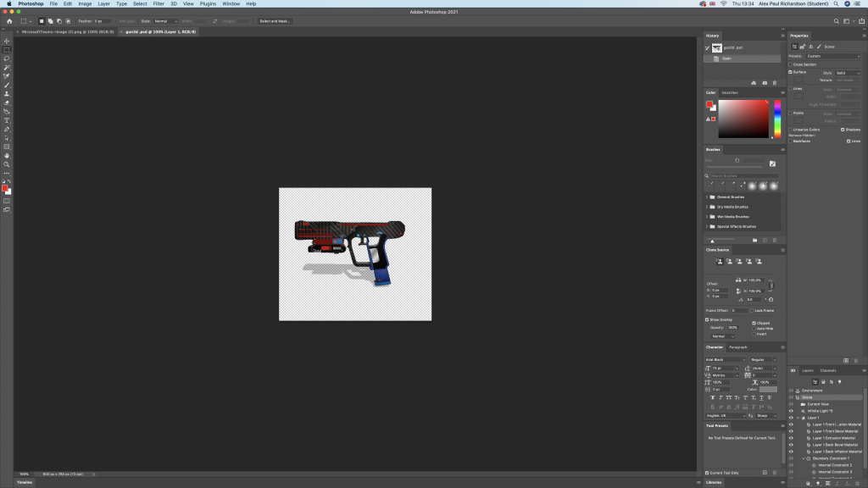This screenshot has height=488, width=868.
Task: Click the foreground color swatch in toolbox
Action: [x=5, y=189]
